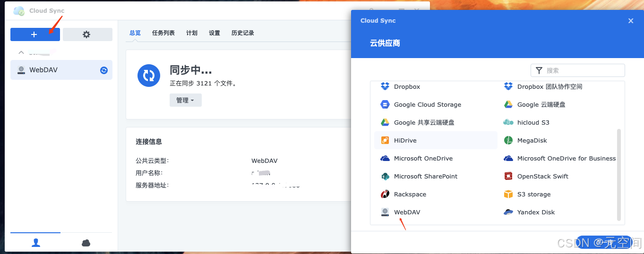
Task: Click the WebDAV value under 连接信息
Action: (265, 161)
